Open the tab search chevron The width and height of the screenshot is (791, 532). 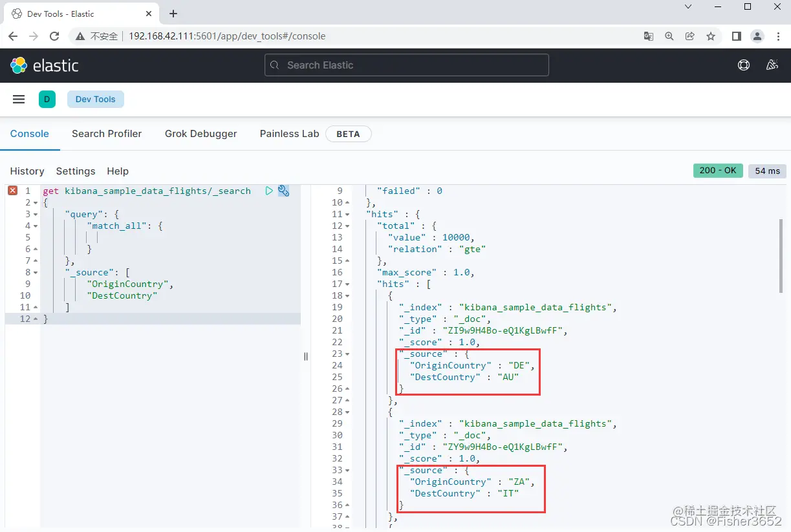click(x=688, y=6)
